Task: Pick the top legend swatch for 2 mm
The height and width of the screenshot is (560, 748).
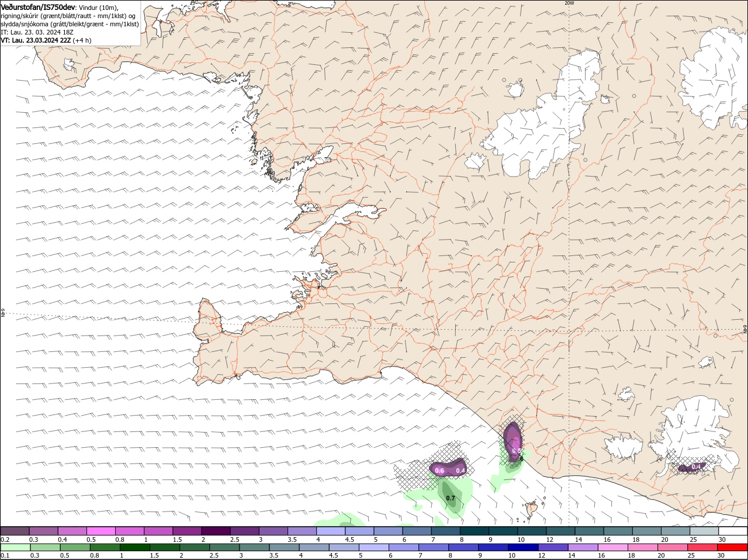Action: (216, 531)
